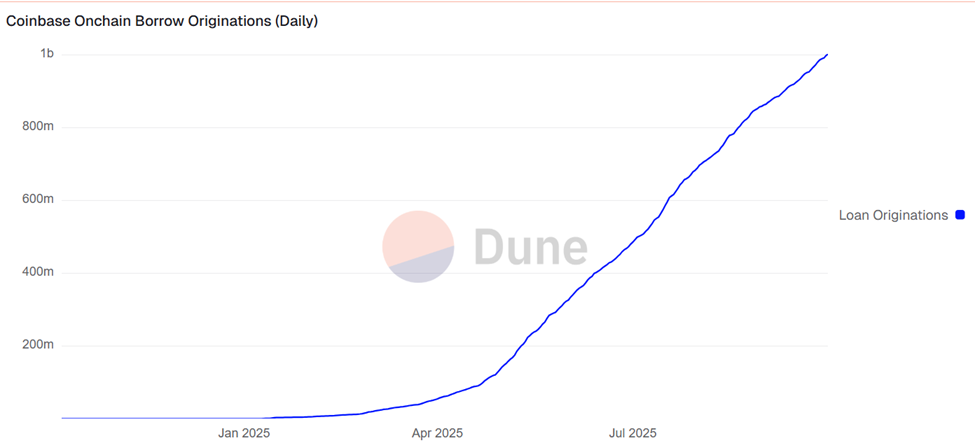
Task: Click where the line crosses the 600m gridline
Action: tap(668, 200)
